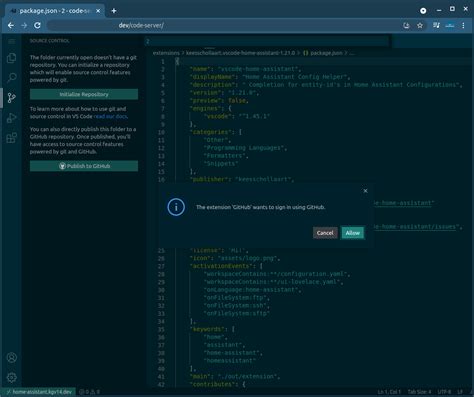This screenshot has height=397, width=474.
Task: Click the "Snippets" category entry
Action: [221, 164]
